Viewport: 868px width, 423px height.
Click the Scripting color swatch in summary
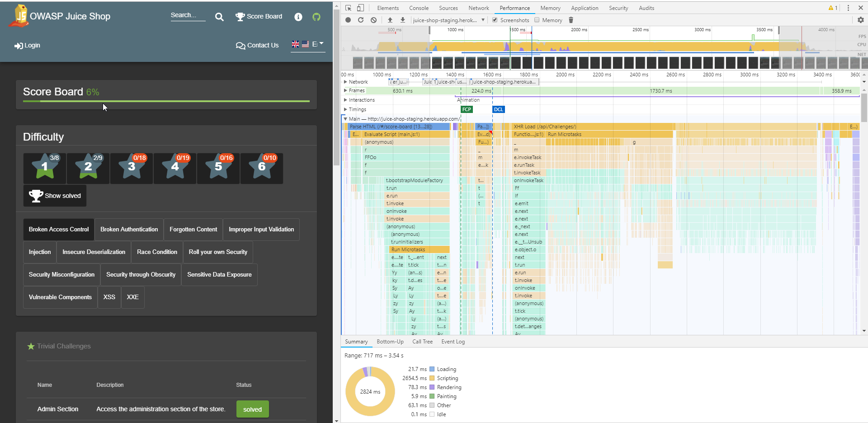tap(432, 378)
